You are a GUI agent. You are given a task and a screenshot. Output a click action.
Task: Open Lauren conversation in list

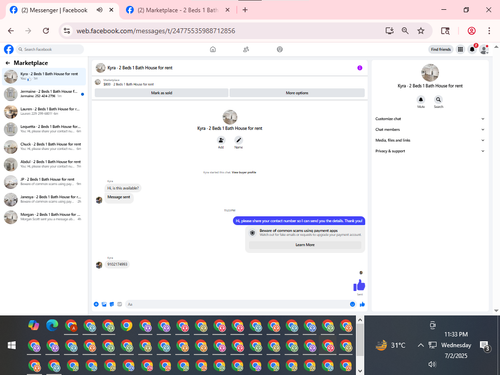coord(44,111)
